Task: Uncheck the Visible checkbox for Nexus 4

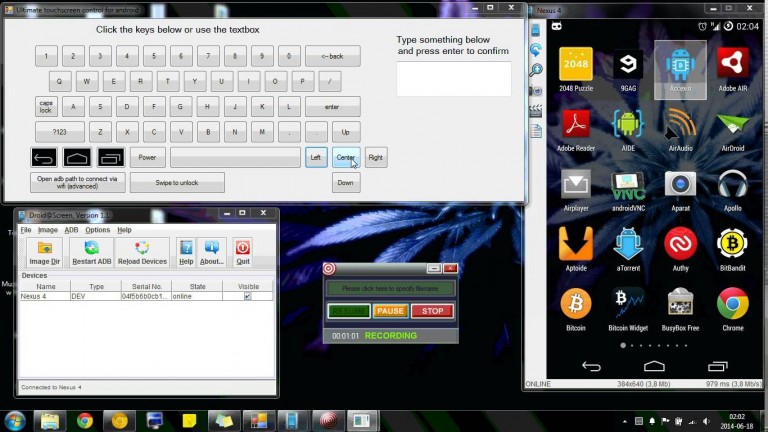Action: point(247,296)
